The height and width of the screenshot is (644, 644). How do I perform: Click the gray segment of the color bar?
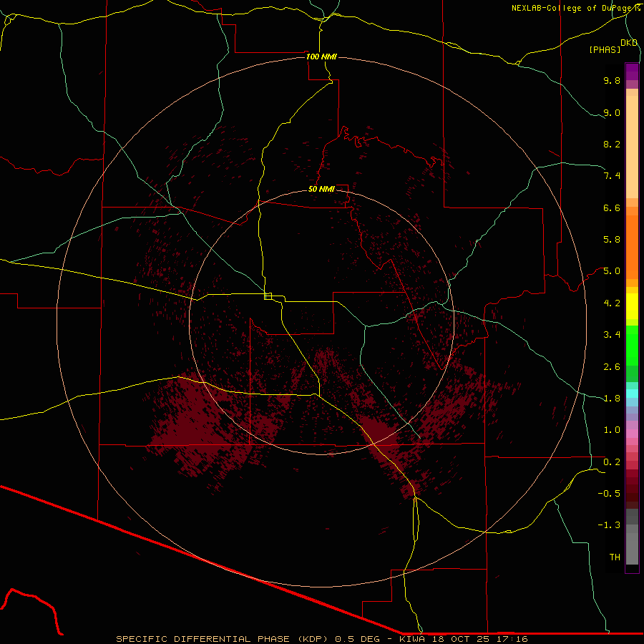(632, 537)
